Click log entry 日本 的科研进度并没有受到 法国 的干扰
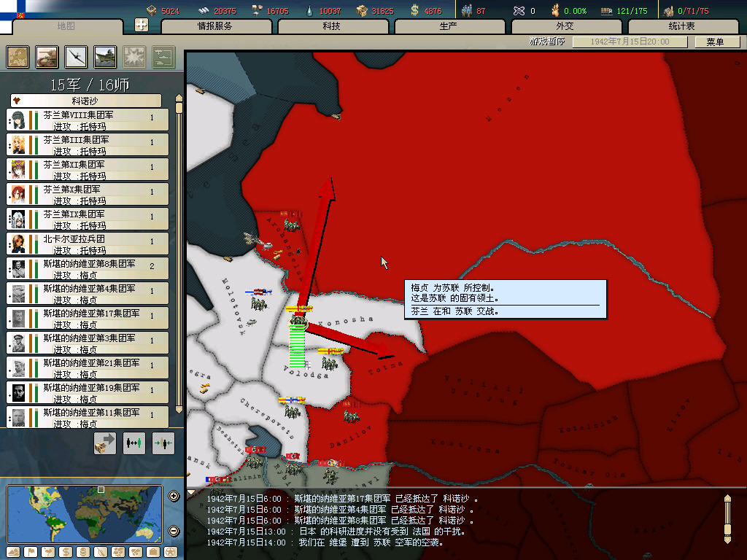 (382, 532)
